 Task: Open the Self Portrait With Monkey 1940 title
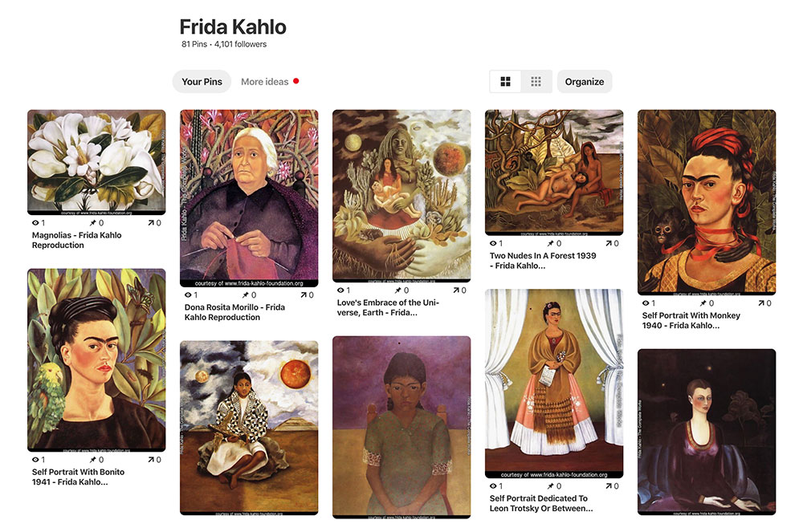click(691, 321)
